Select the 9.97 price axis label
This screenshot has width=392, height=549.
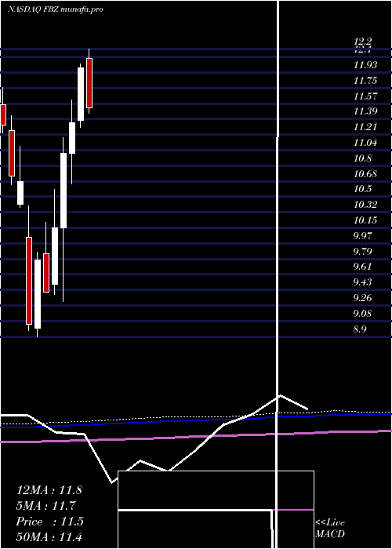point(362,235)
